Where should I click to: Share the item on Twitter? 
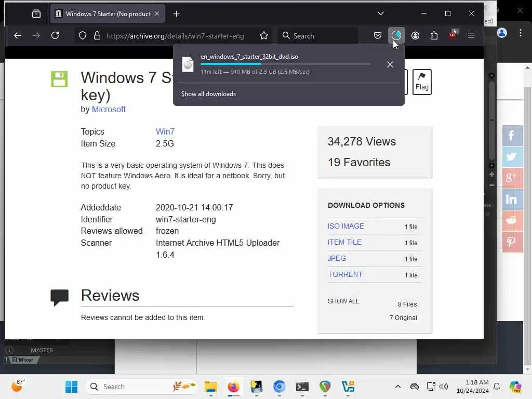512,157
